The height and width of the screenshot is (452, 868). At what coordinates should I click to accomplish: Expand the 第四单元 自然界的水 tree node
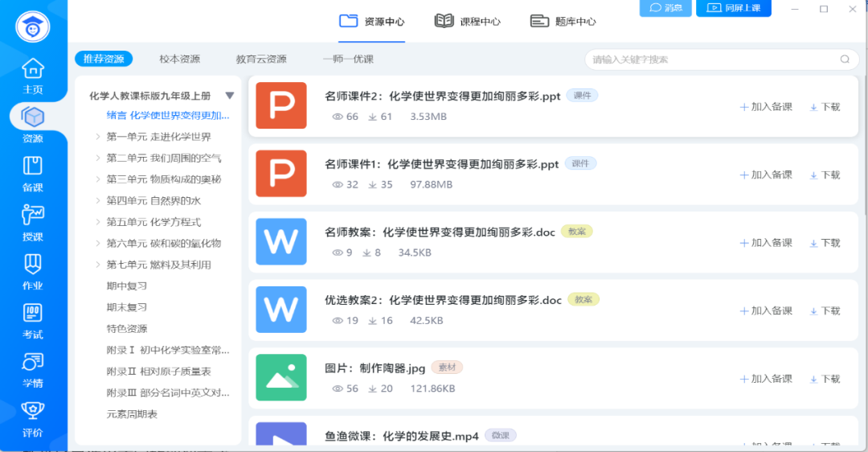[x=98, y=200]
